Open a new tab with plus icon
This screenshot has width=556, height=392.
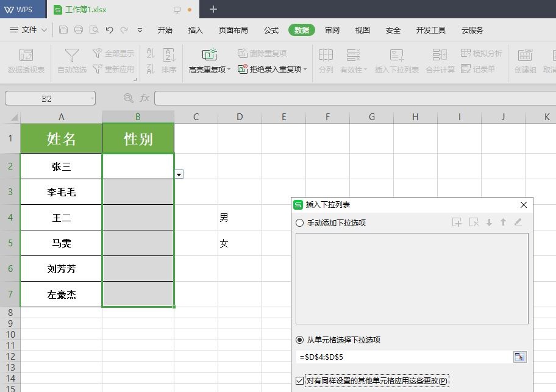tap(213, 9)
